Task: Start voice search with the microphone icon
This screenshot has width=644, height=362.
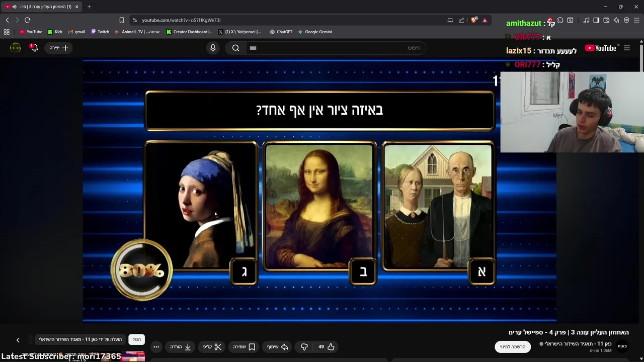Action: point(213,48)
